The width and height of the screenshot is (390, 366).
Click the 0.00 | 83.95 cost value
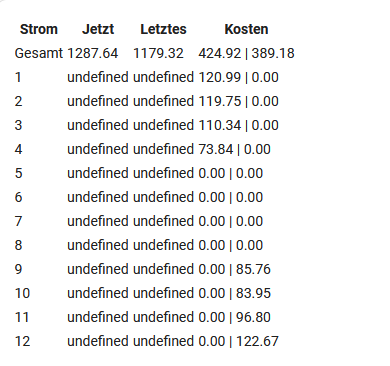[234, 293]
